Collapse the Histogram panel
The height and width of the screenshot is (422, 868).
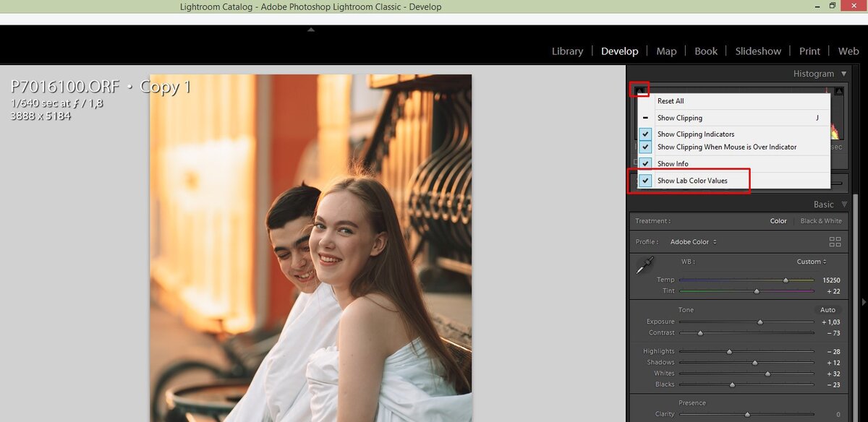coord(843,74)
